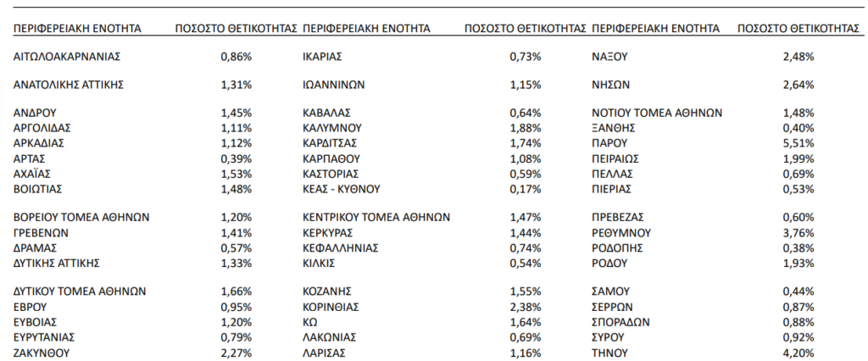The image size is (868, 361).
Task: Click the ΑΝΑΤΟΛΙΚΗΣ ΑΤΤΙΚΗΣ entry
Action: (68, 85)
